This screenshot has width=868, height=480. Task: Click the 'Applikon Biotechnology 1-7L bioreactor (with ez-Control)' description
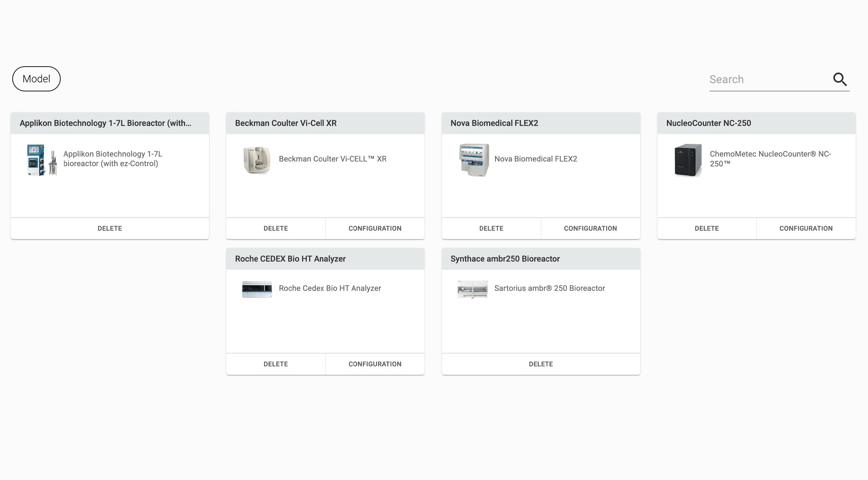coord(113,159)
